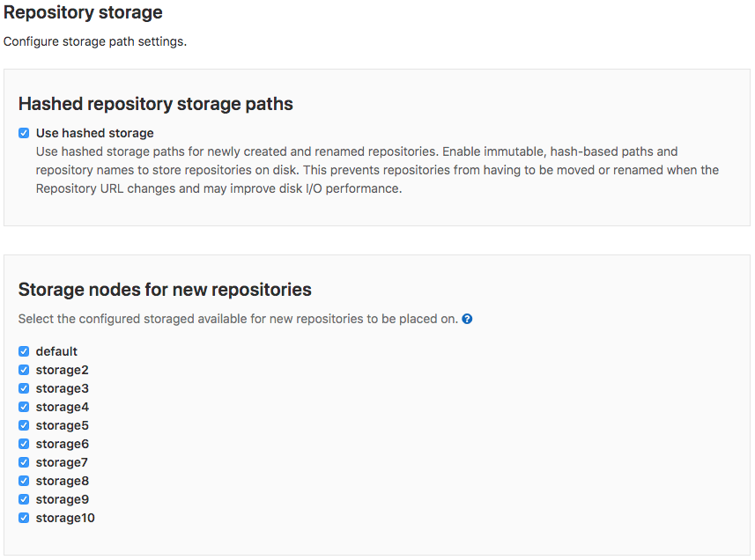Disable the "storage5" storage node
755x560 pixels.
pyautogui.click(x=24, y=425)
